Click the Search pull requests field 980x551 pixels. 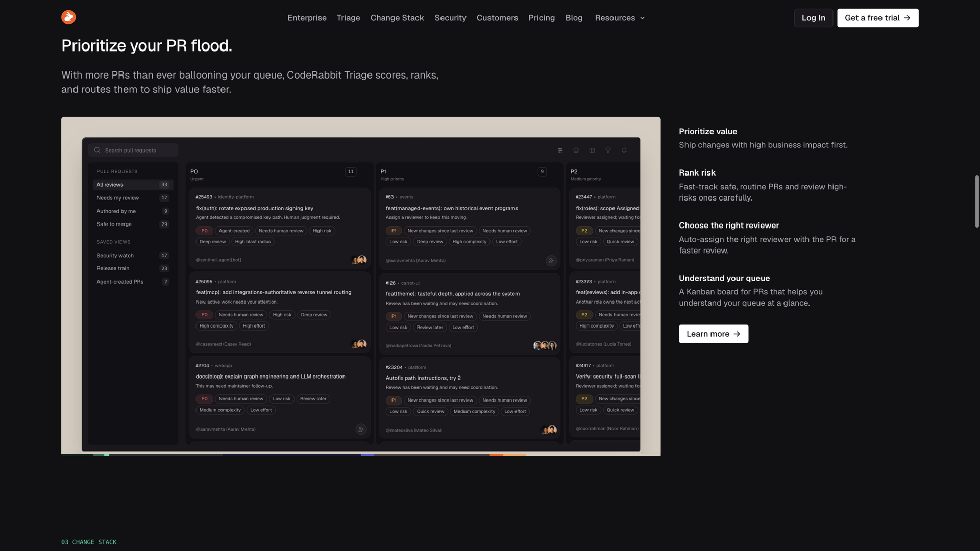pyautogui.click(x=133, y=150)
